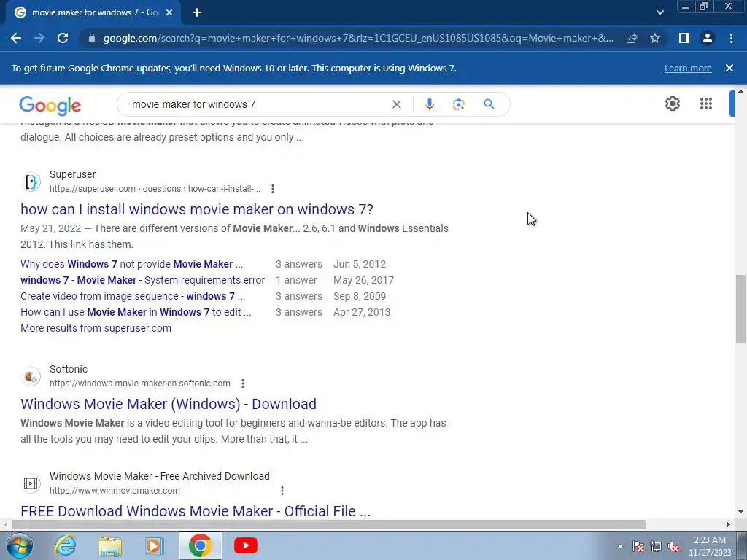
Task: Open the Windows Start menu
Action: pyautogui.click(x=19, y=545)
